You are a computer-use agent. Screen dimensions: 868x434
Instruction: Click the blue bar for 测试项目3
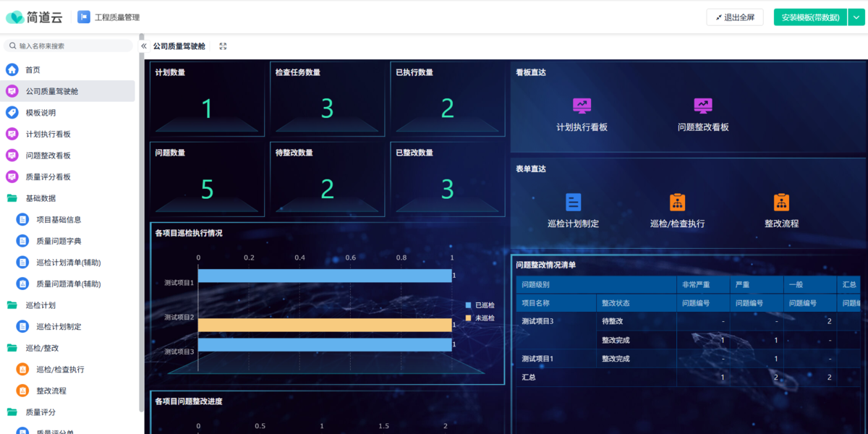coord(325,344)
